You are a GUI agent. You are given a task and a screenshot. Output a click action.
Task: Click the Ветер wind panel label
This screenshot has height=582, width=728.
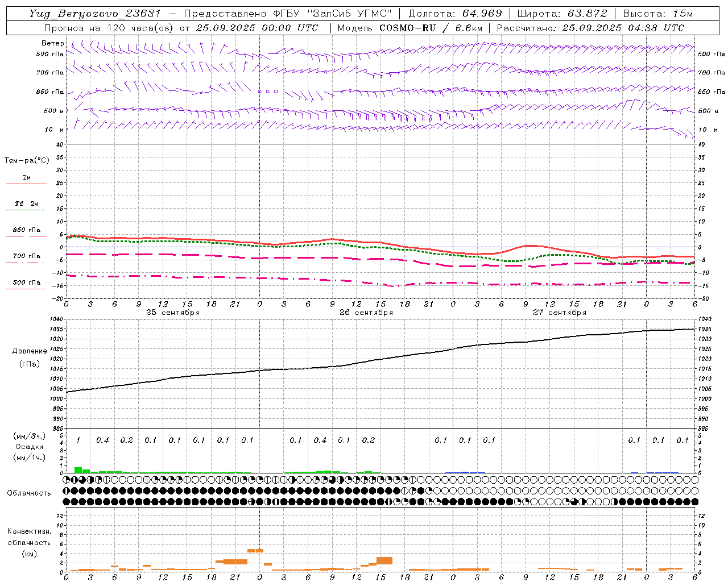(x=53, y=43)
